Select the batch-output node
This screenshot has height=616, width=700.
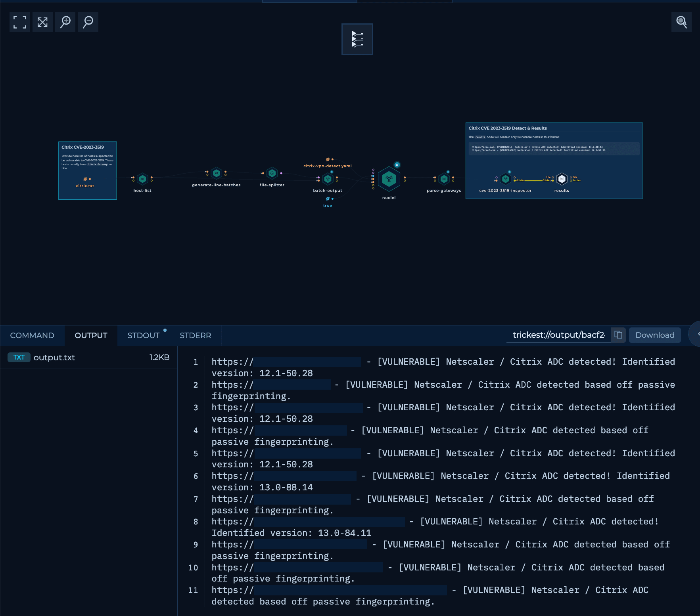coord(328,179)
